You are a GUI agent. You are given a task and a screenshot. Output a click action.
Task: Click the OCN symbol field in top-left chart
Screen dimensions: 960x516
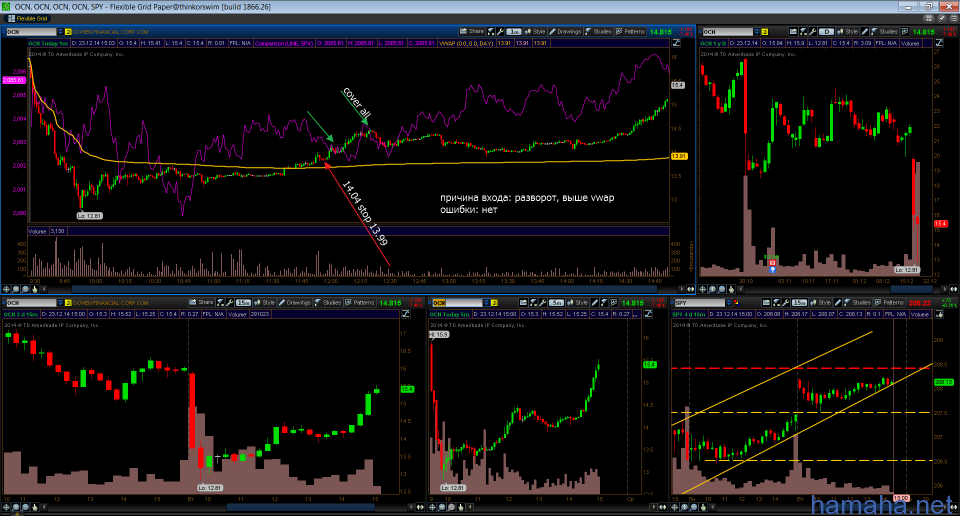point(31,32)
